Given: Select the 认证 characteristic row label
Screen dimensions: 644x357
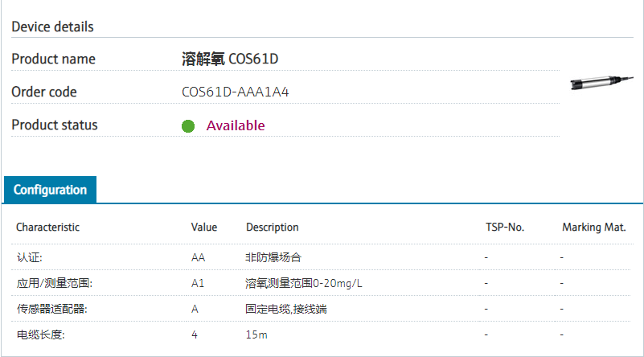Looking at the screenshot, I should (29, 257).
